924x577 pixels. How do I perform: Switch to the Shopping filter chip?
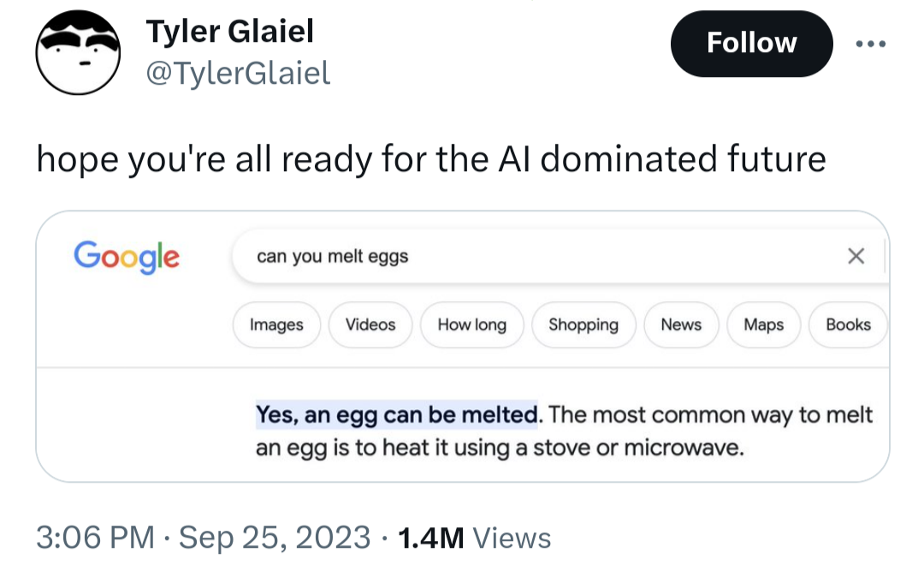[x=583, y=324]
